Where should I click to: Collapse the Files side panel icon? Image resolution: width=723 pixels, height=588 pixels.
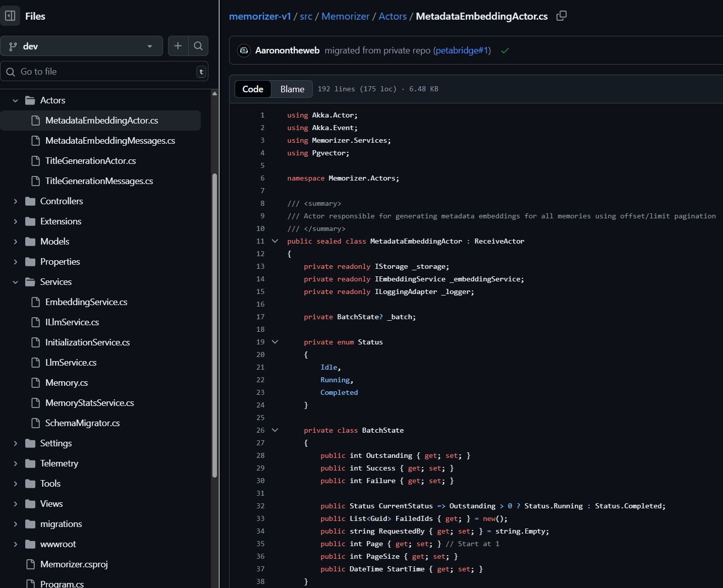[10, 16]
